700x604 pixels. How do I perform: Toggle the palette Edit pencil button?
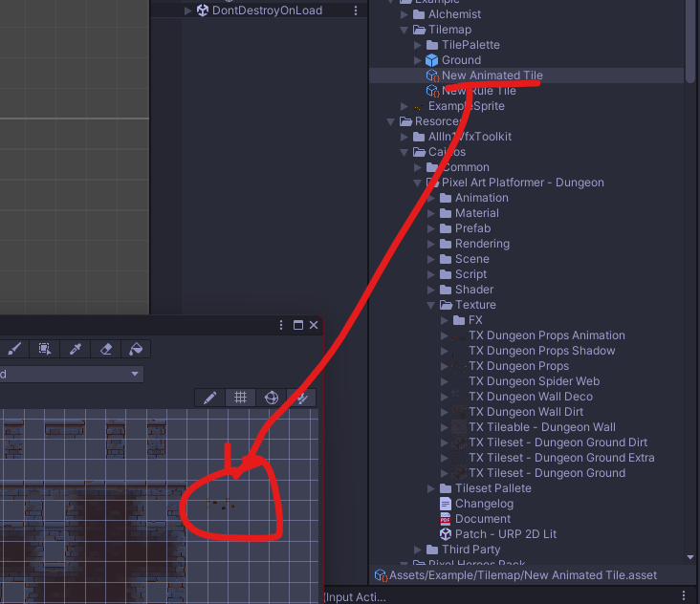(209, 398)
